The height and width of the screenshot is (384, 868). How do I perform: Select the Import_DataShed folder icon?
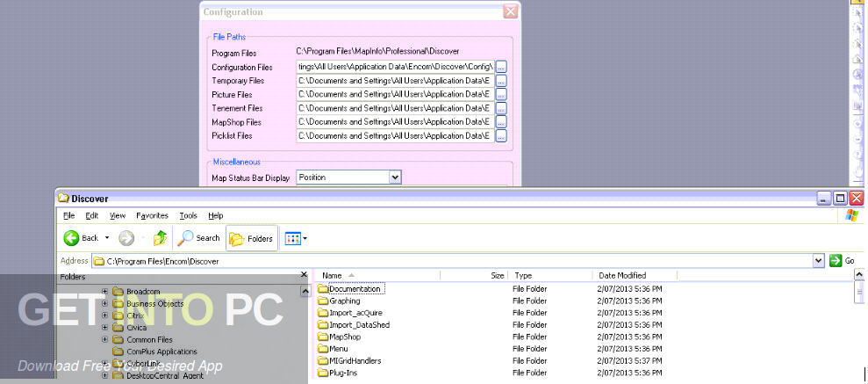pos(323,325)
